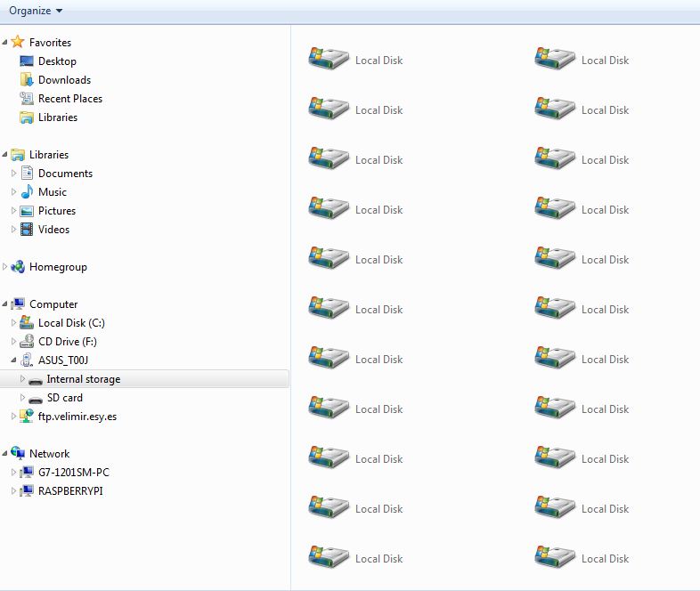Expand the RASPBERRYPI node
Image resolution: width=700 pixels, height=591 pixels.
pyautogui.click(x=13, y=490)
